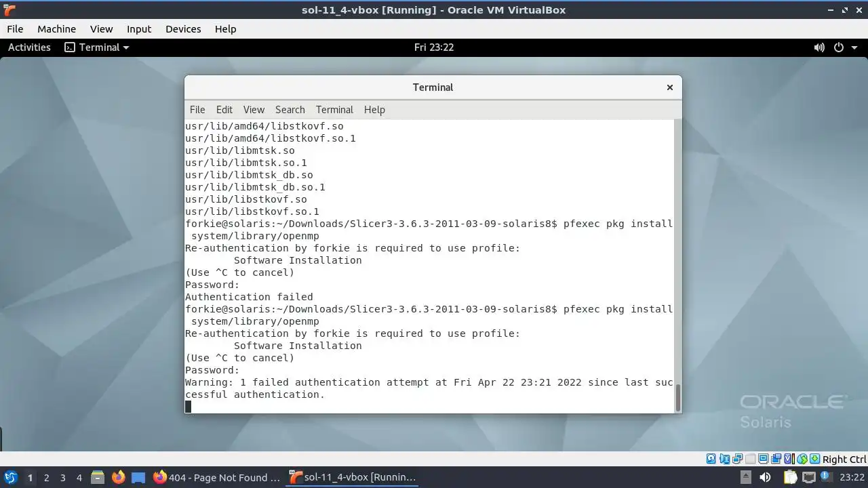Open the VirtualBox View menu
Viewport: 868px width, 488px height.
101,29
